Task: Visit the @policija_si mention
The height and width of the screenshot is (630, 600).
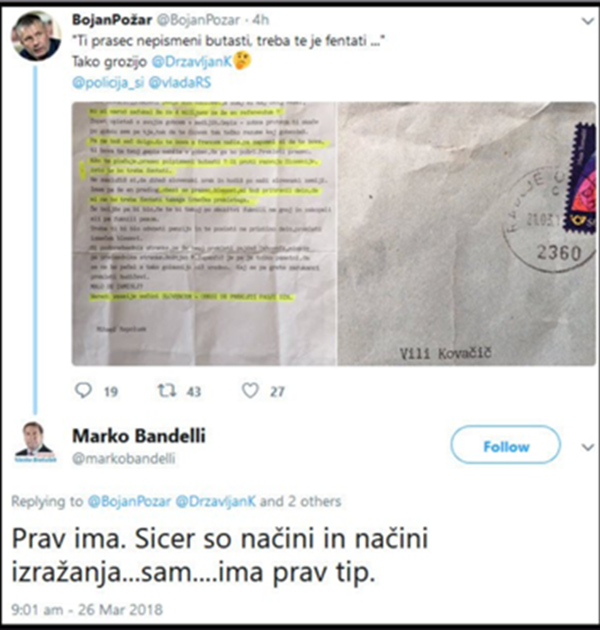Action: point(108,82)
